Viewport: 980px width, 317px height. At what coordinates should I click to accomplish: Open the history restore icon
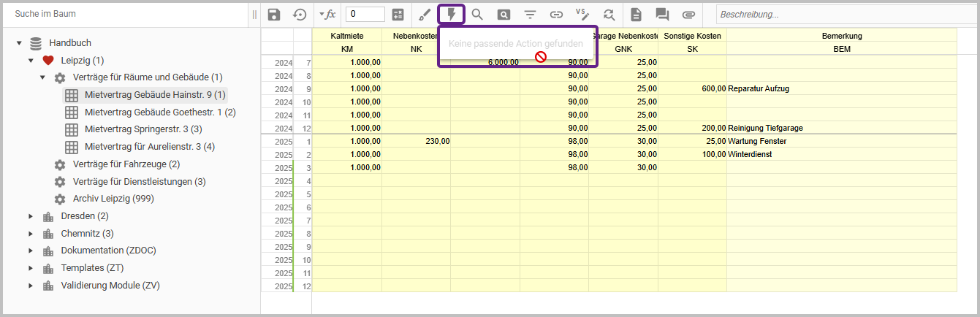pos(300,15)
